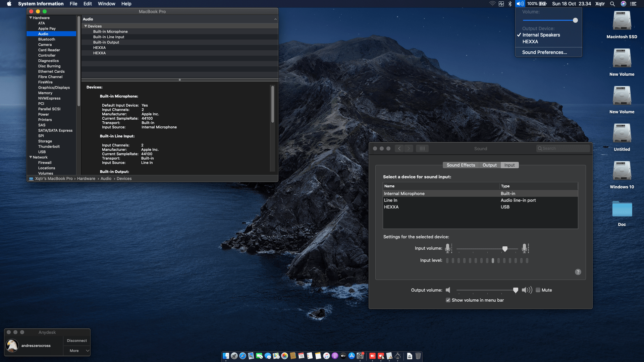Open the Window menu

[106, 4]
